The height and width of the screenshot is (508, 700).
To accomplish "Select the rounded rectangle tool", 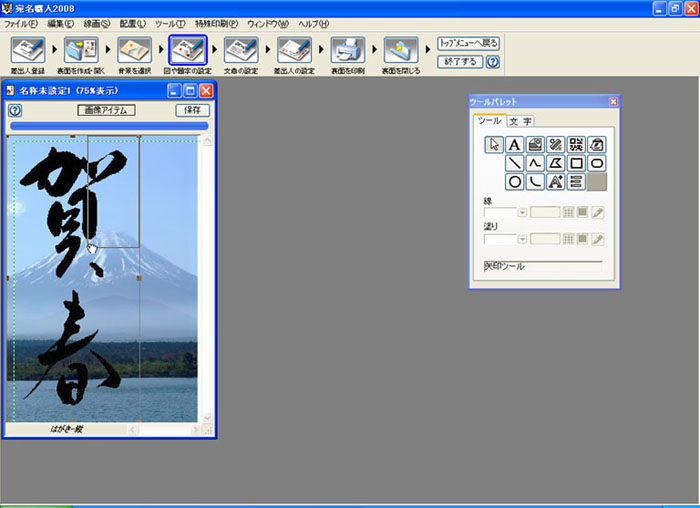I will pyautogui.click(x=597, y=163).
